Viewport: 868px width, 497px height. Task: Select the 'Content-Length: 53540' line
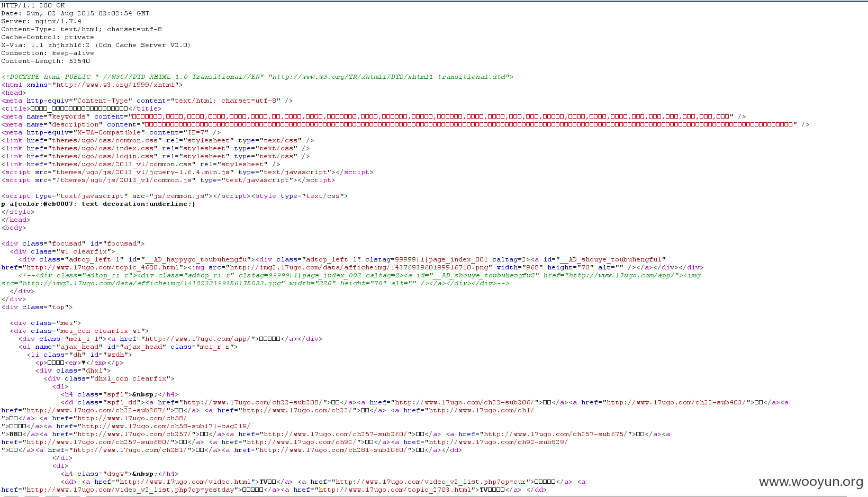click(x=46, y=61)
